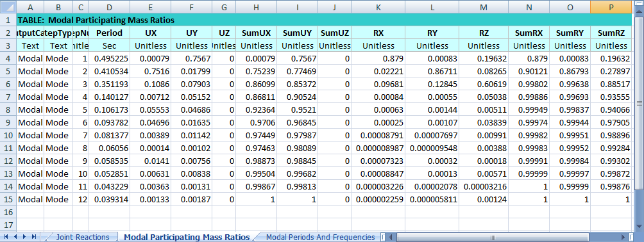The height and width of the screenshot is (242, 644).
Task: Select UX value 0.7516
Action: (x=150, y=71)
